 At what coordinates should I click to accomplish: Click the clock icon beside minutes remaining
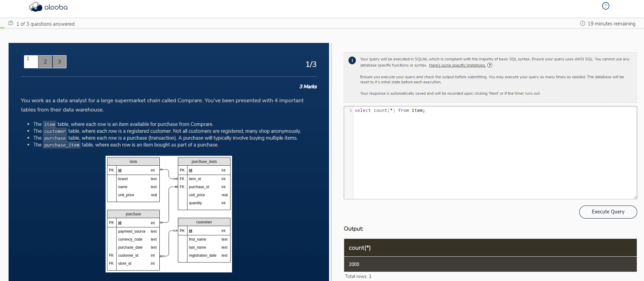tap(582, 23)
